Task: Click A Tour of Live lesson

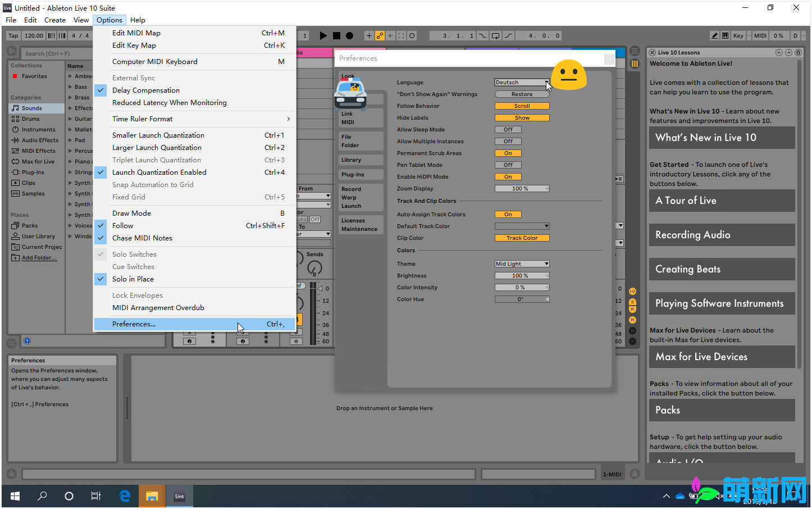Action: [722, 201]
